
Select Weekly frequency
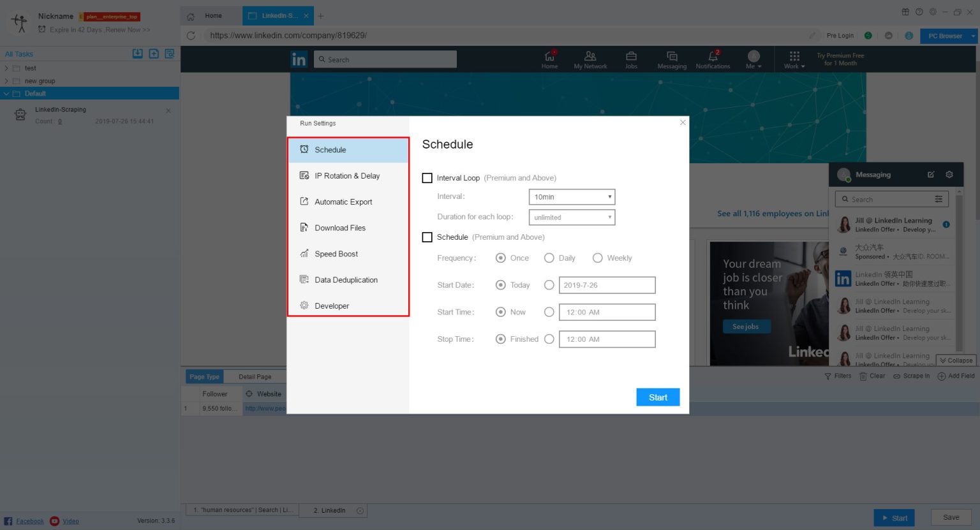click(x=598, y=258)
